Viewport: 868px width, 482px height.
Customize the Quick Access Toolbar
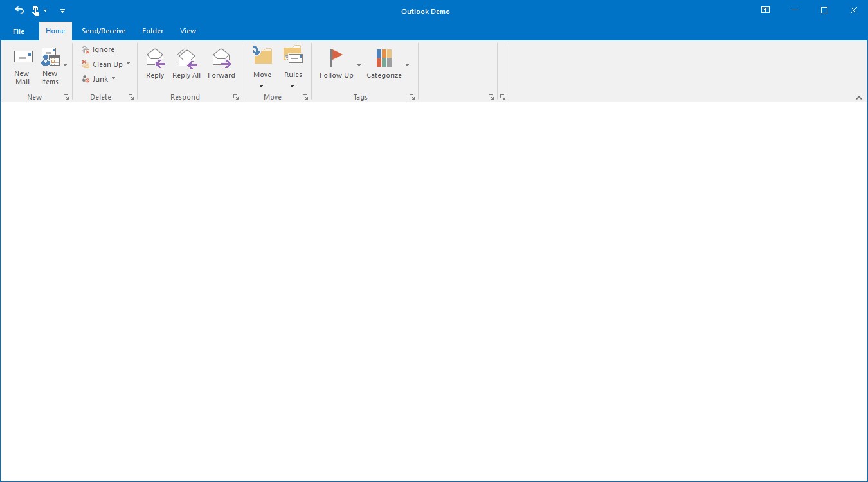coord(62,11)
